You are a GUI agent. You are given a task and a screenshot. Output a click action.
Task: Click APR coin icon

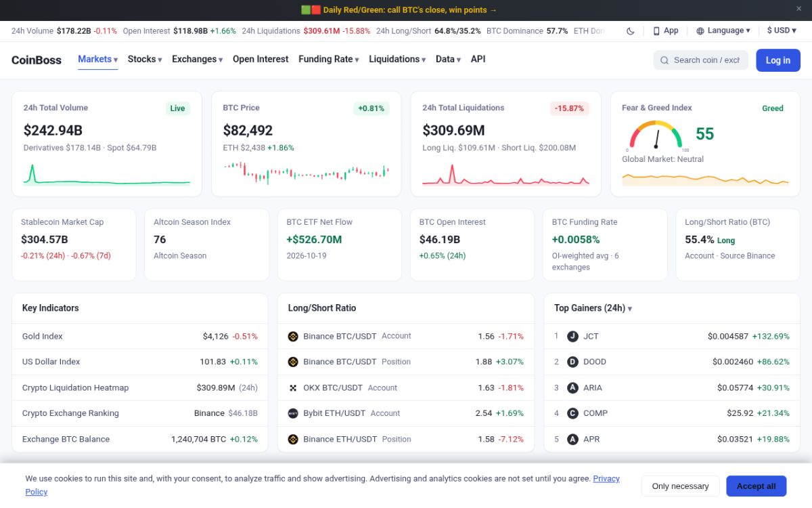point(572,439)
